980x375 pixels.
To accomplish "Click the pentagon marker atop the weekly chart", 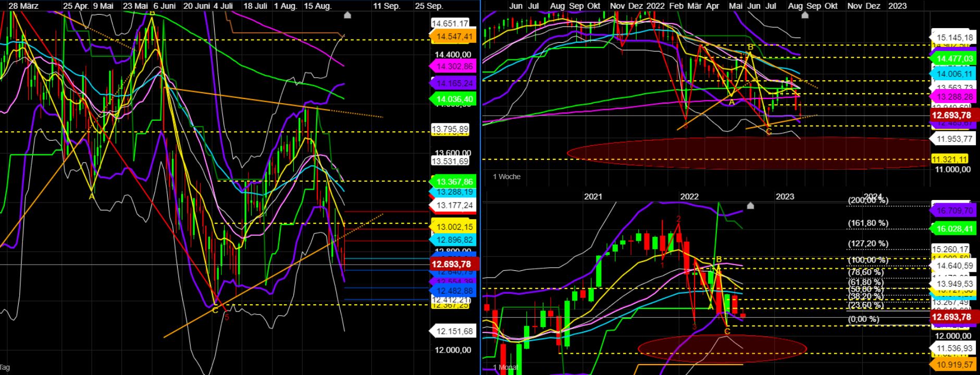I will click(804, 15).
